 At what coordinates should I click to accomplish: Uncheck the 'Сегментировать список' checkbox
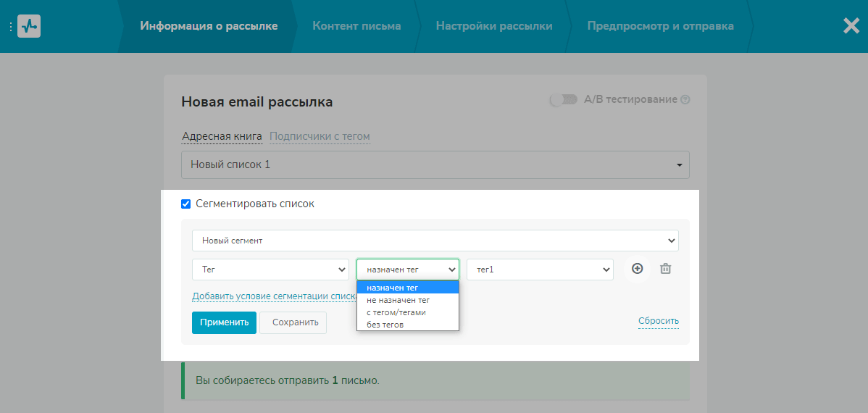click(x=186, y=204)
